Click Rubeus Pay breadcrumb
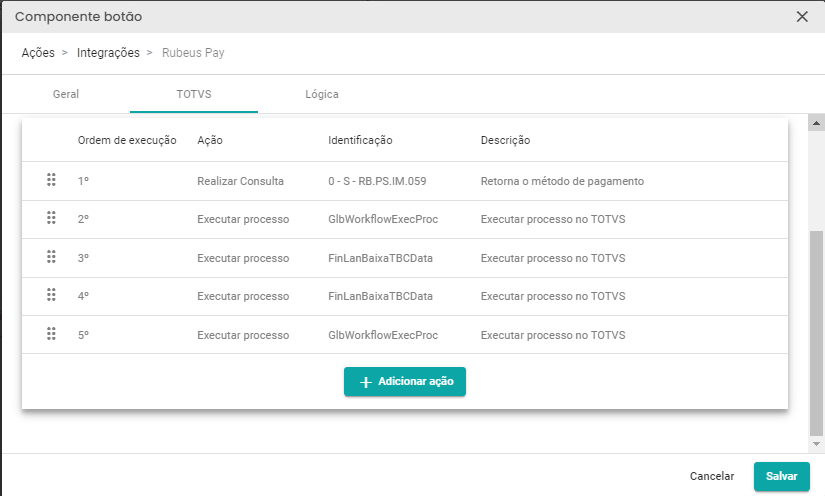The width and height of the screenshot is (825, 496). tap(193, 53)
